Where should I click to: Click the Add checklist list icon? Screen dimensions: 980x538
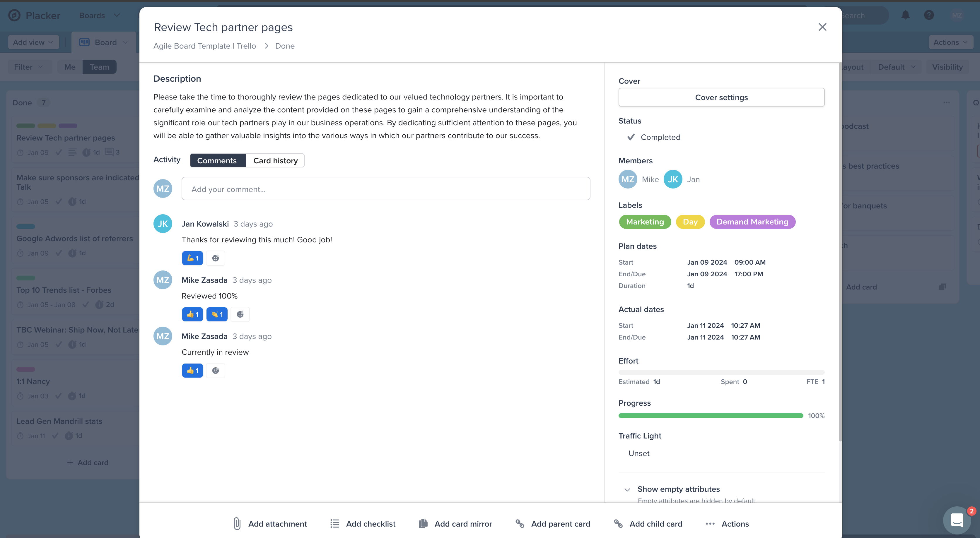(x=334, y=524)
